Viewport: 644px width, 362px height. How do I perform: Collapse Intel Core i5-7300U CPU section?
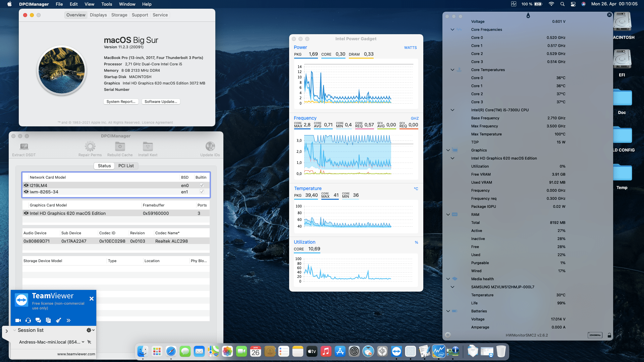452,110
